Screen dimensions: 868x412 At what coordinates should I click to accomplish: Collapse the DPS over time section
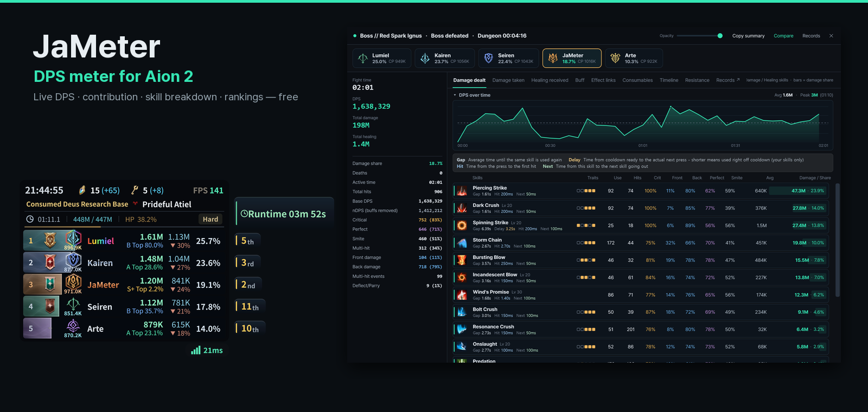[x=455, y=95]
